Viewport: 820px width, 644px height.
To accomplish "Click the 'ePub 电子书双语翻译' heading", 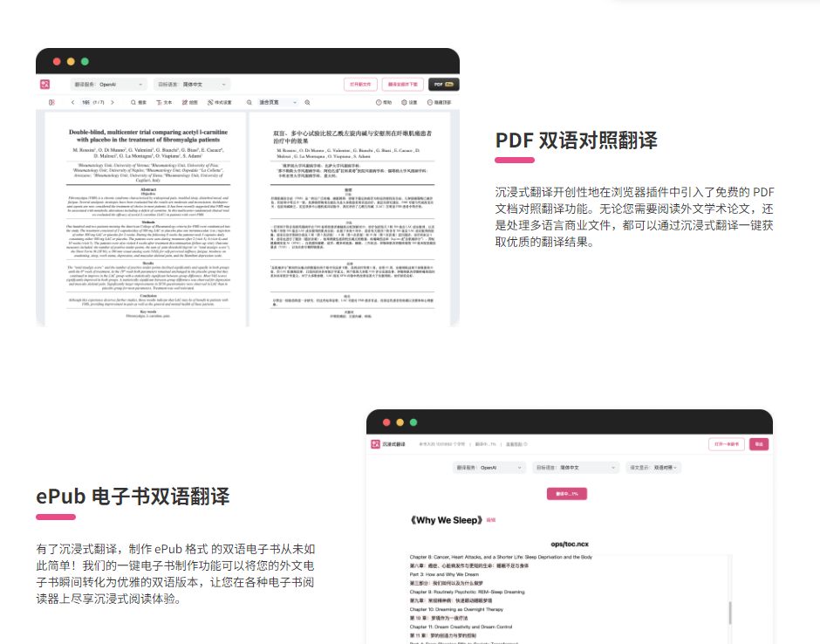I will (x=133, y=497).
